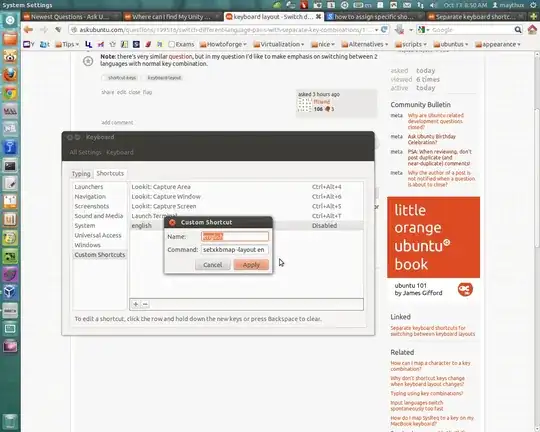Open Files manager from the launcher
This screenshot has height=432, width=540.
tap(10, 38)
